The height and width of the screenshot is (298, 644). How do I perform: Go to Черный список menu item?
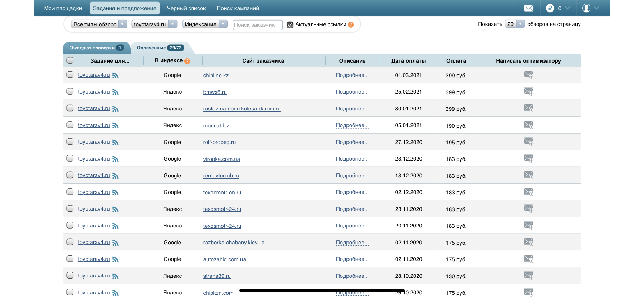186,8
